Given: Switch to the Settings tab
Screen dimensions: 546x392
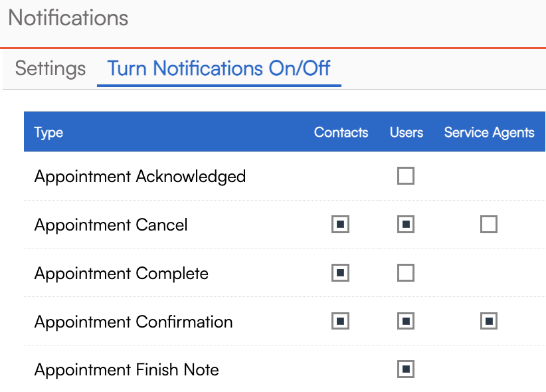Looking at the screenshot, I should (x=50, y=68).
